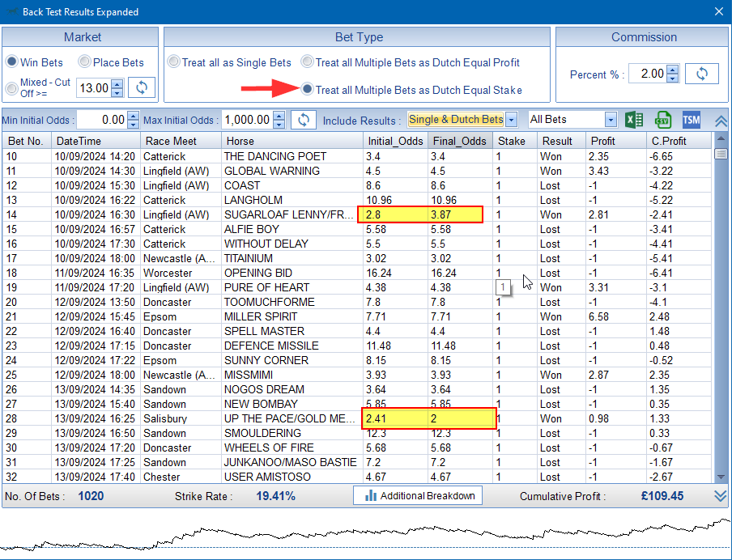This screenshot has height=560, width=732.
Task: Open the Include Results dropdown
Action: 511,120
